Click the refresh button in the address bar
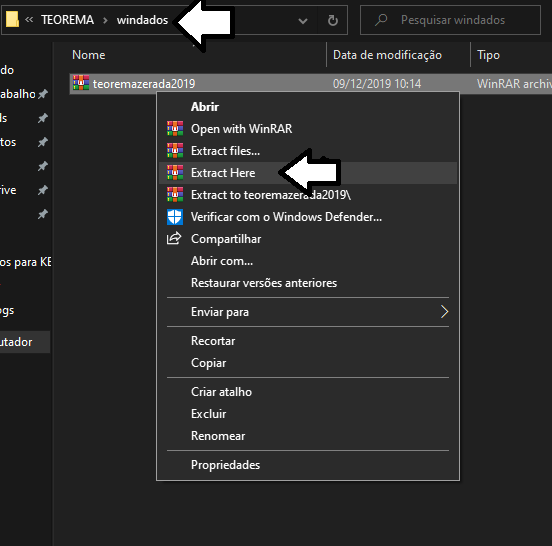The width and height of the screenshot is (552, 546). pos(333,20)
